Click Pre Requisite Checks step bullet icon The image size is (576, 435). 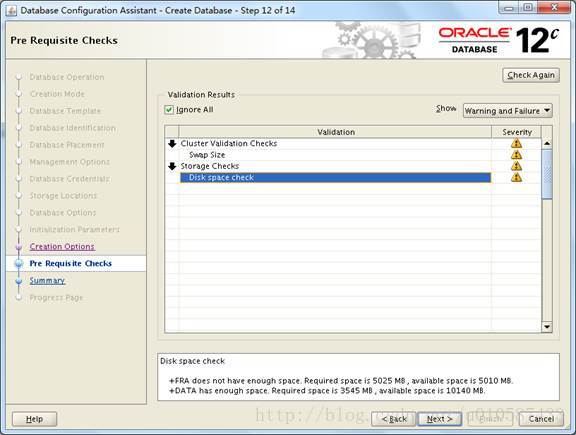pyautogui.click(x=19, y=264)
